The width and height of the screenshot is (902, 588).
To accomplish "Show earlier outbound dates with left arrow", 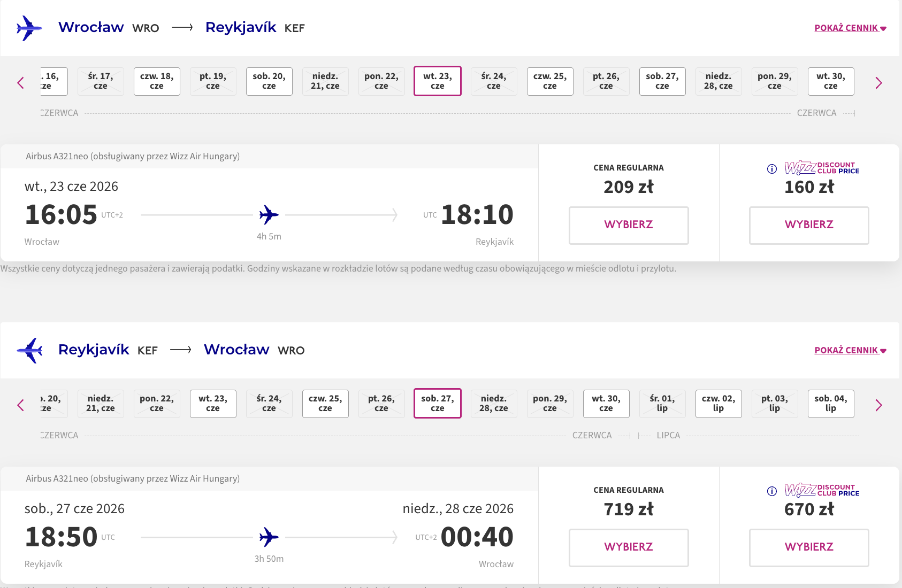I will [x=21, y=83].
